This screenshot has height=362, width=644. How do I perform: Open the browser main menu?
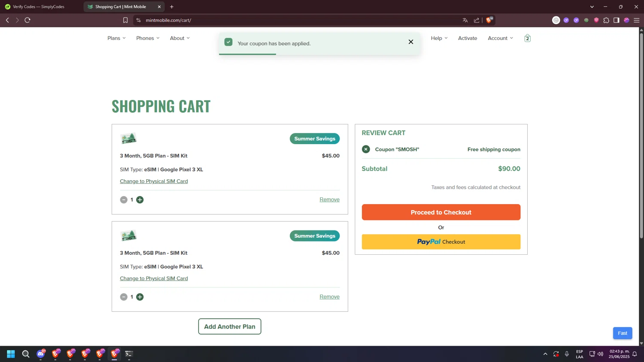637,20
